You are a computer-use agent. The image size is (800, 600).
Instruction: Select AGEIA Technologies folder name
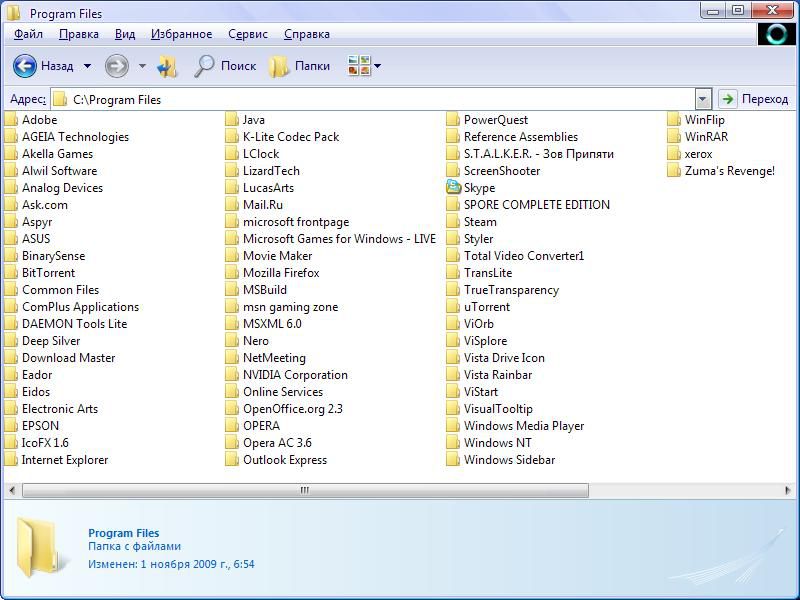76,137
